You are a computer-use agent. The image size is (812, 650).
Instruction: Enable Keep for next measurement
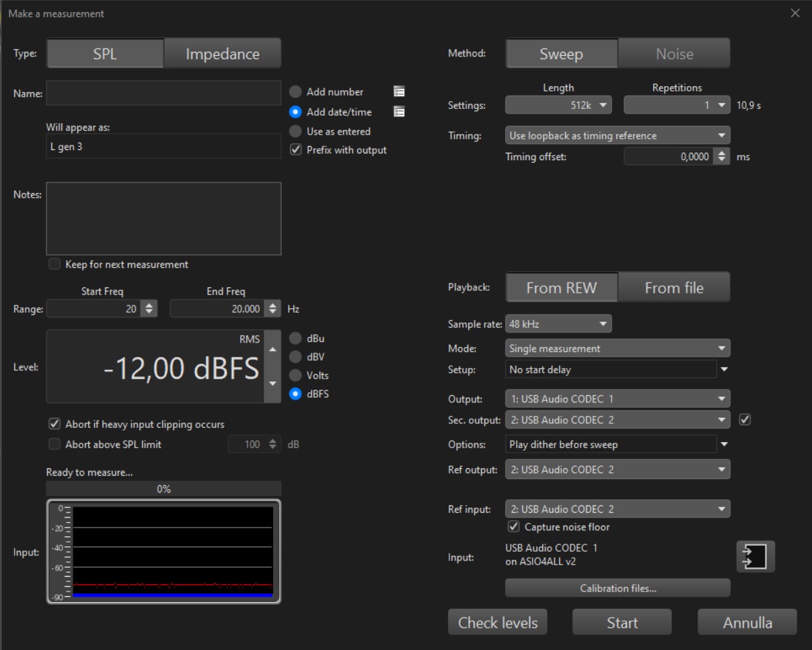[x=54, y=264]
